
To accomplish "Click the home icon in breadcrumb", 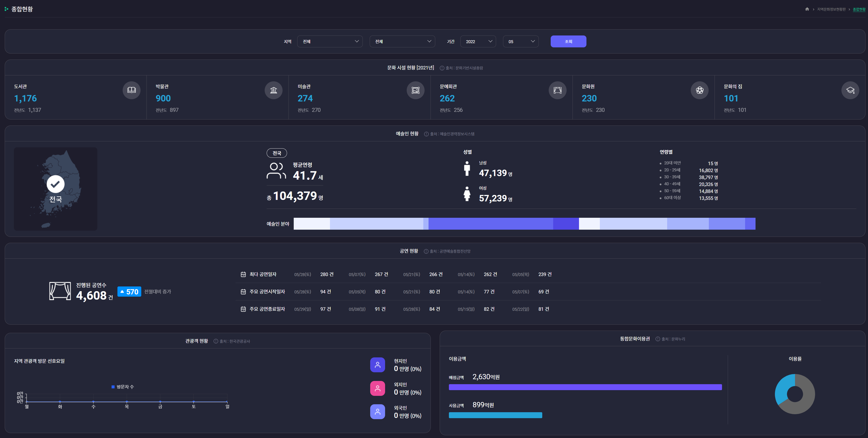I will point(807,9).
